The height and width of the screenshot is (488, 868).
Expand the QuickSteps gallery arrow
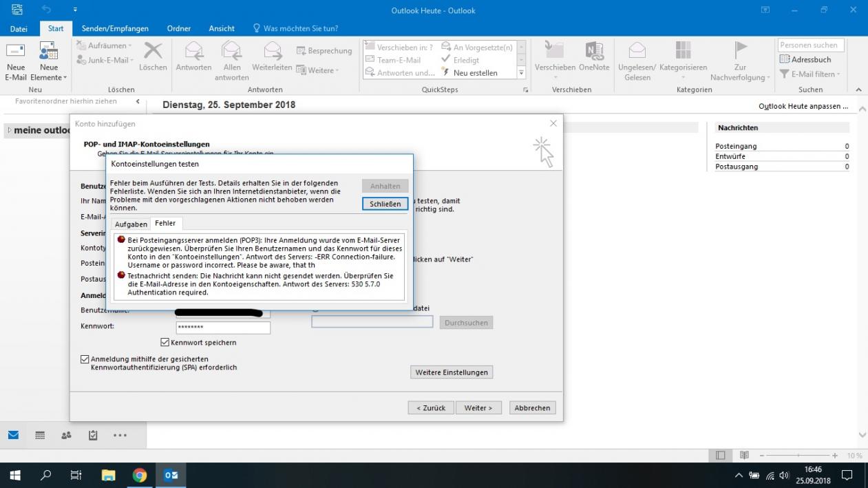point(521,73)
